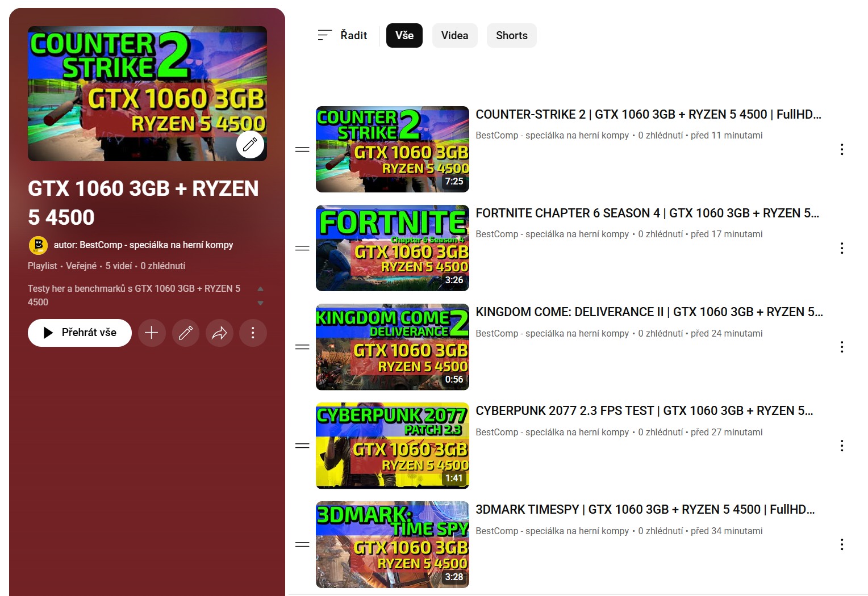Image resolution: width=868 pixels, height=596 pixels.
Task: Click description text 'Testy her a benchmarků'
Action: [134, 295]
